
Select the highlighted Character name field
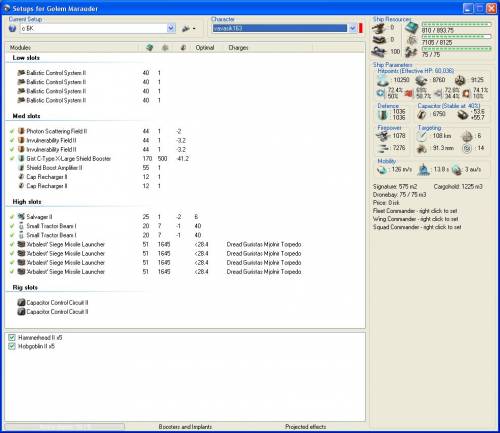coord(280,28)
